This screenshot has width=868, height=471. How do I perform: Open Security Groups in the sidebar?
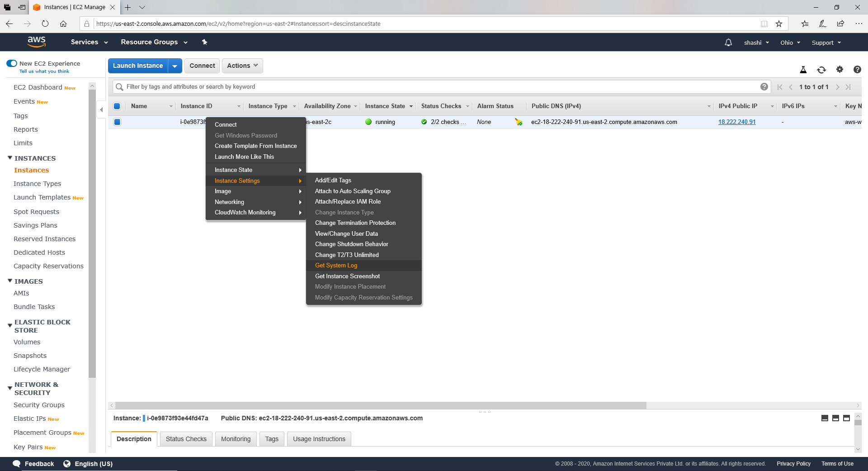39,405
